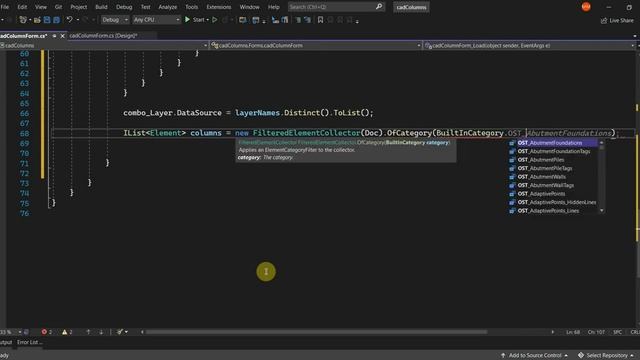Click the yellow warning count indicator
This screenshot has height=360, width=640.
coord(67,332)
